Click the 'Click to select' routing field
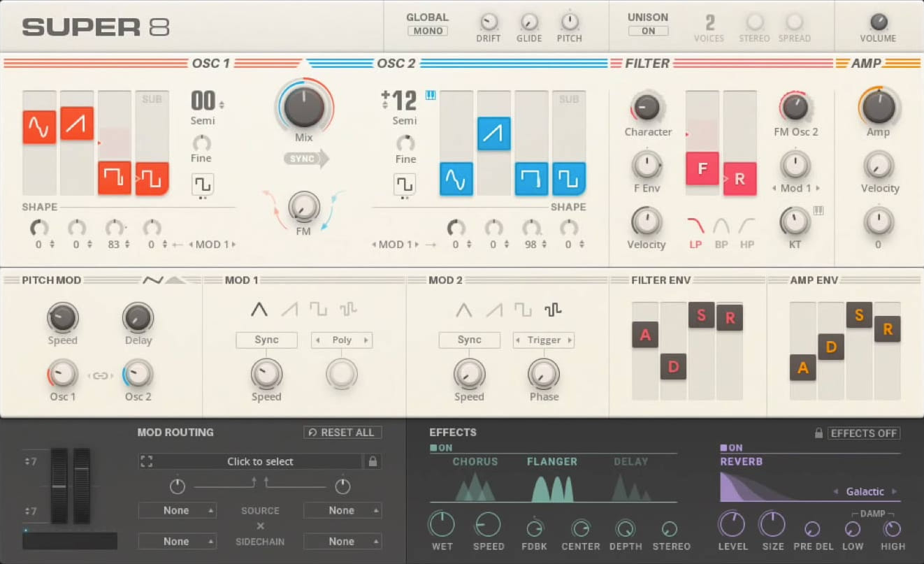Image resolution: width=924 pixels, height=564 pixels. coord(260,461)
